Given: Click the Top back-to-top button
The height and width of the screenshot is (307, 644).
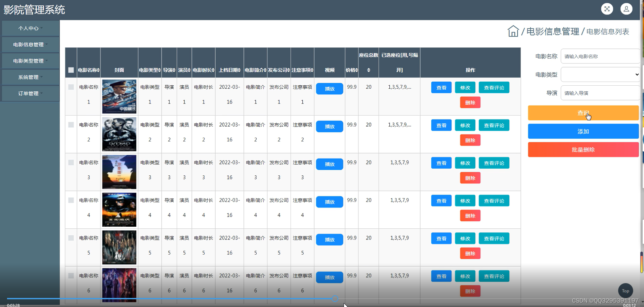Looking at the screenshot, I should 625,291.
